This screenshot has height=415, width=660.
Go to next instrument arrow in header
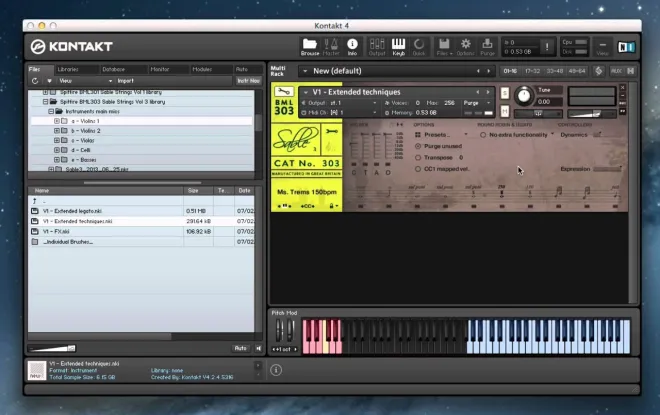pyautogui.click(x=488, y=92)
